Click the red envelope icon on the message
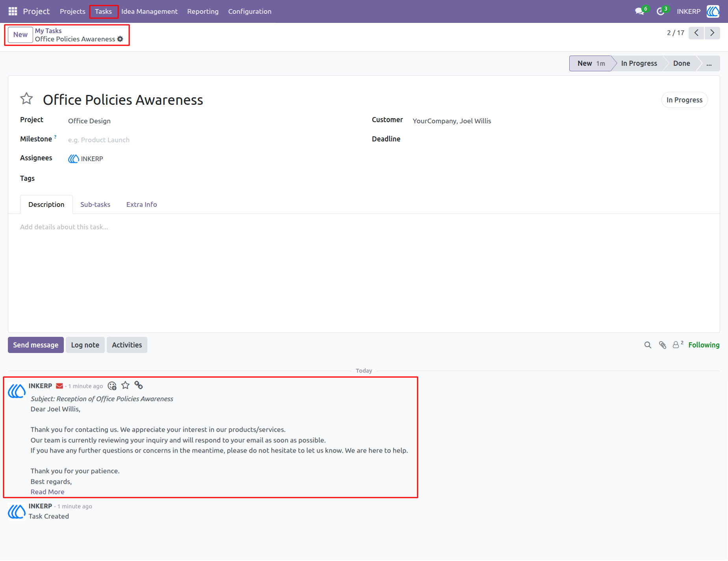This screenshot has width=728, height=561. click(59, 386)
